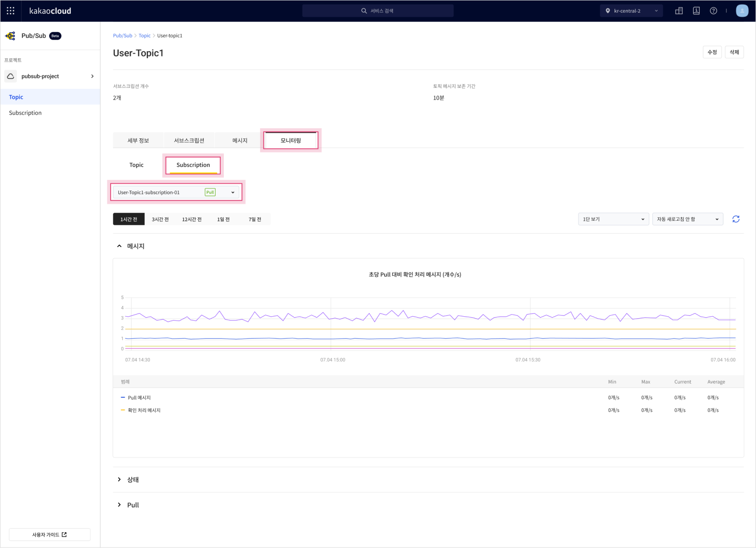Switch to the 서브스크립션 tab
The image size is (756, 548).
coord(189,141)
